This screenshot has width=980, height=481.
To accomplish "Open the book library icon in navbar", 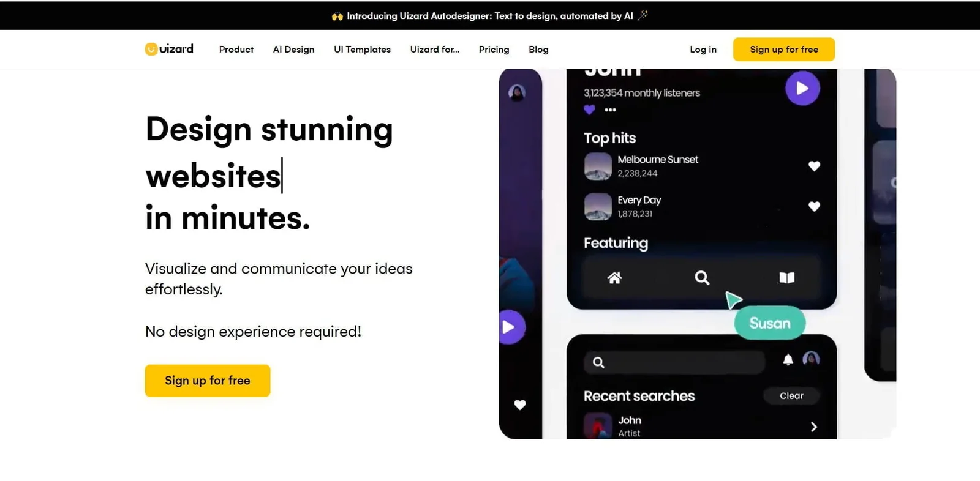I will point(786,278).
